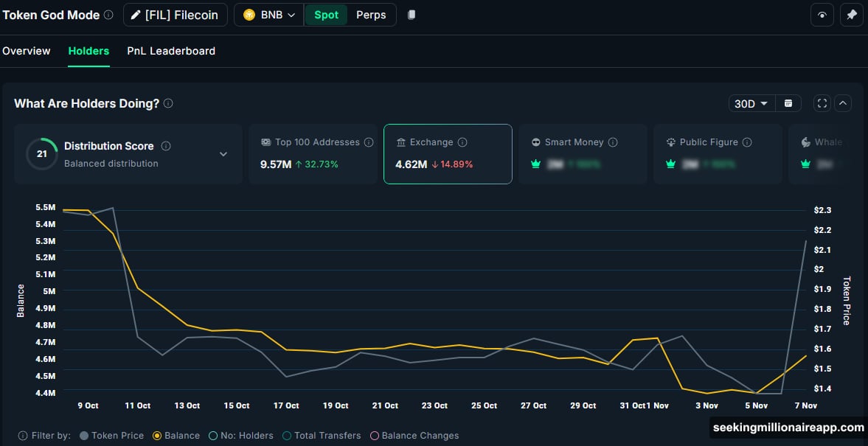Click the Smart Money card

583,153
